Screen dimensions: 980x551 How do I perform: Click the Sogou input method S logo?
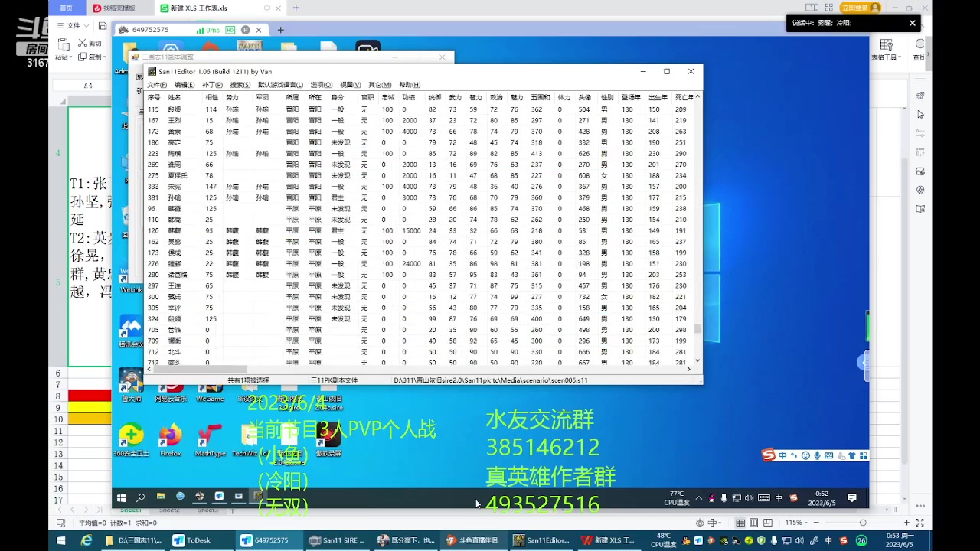click(769, 455)
